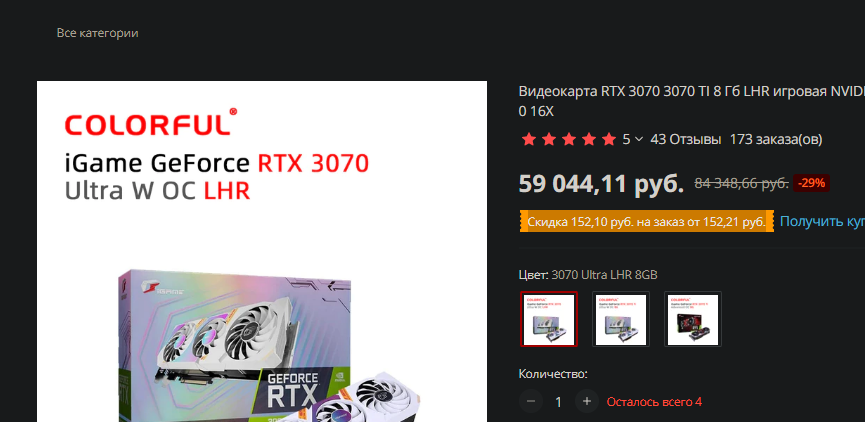This screenshot has height=422, width=865.
Task: Click the third red rating star
Action: 569,139
